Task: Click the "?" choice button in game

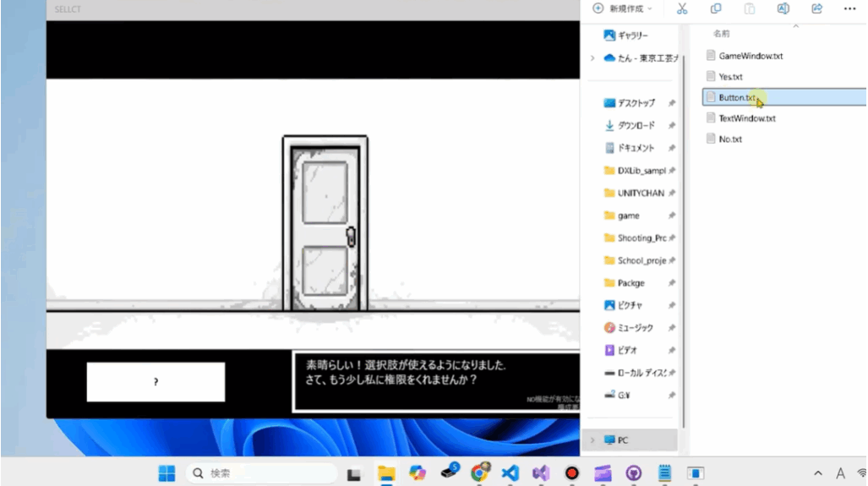Action: pyautogui.click(x=156, y=382)
